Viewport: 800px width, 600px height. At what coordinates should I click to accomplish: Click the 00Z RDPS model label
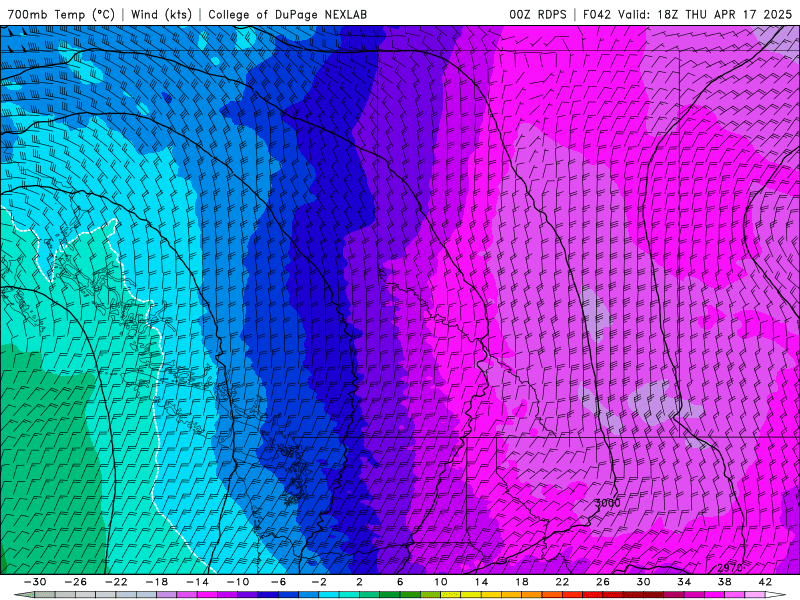coord(538,14)
